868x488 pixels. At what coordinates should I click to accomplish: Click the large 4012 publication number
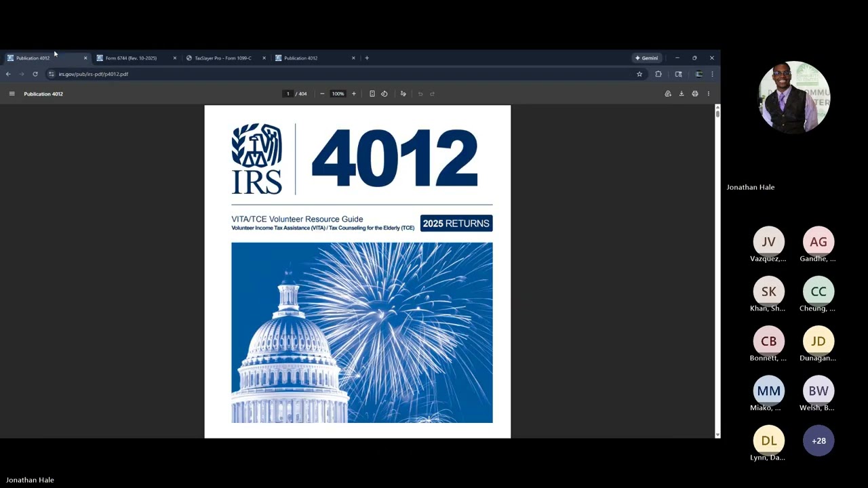coord(395,159)
